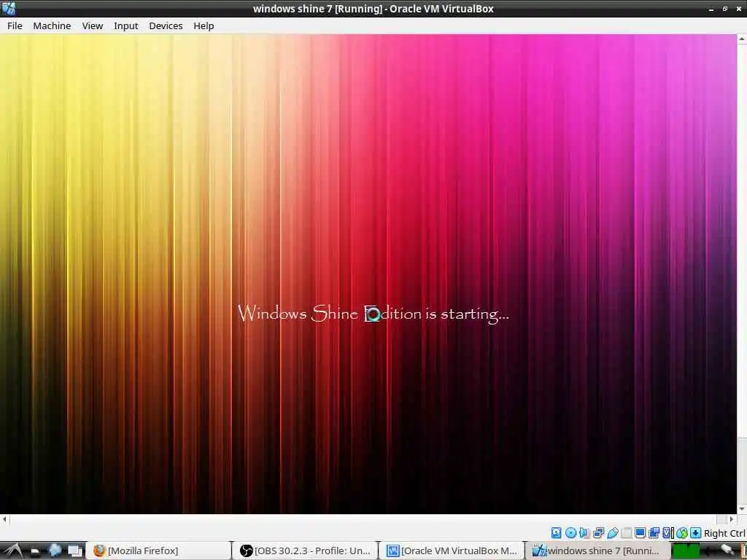
Task: Launch file manager from panel
Action: click(35, 551)
